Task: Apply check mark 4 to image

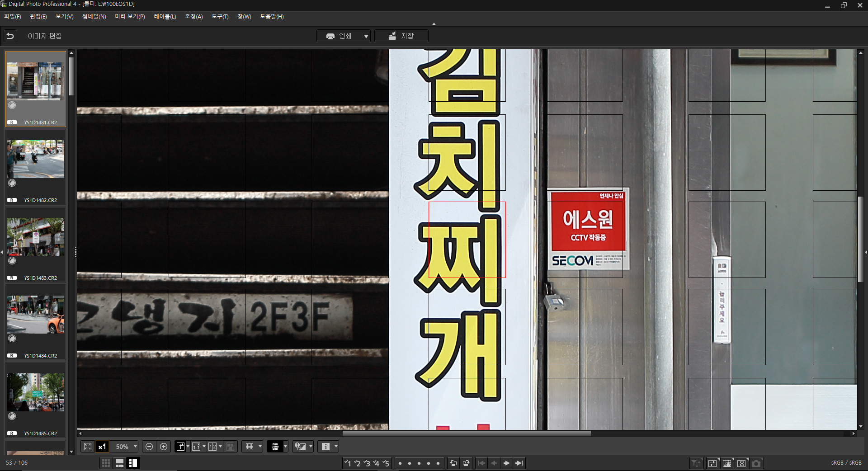Action: click(376, 463)
